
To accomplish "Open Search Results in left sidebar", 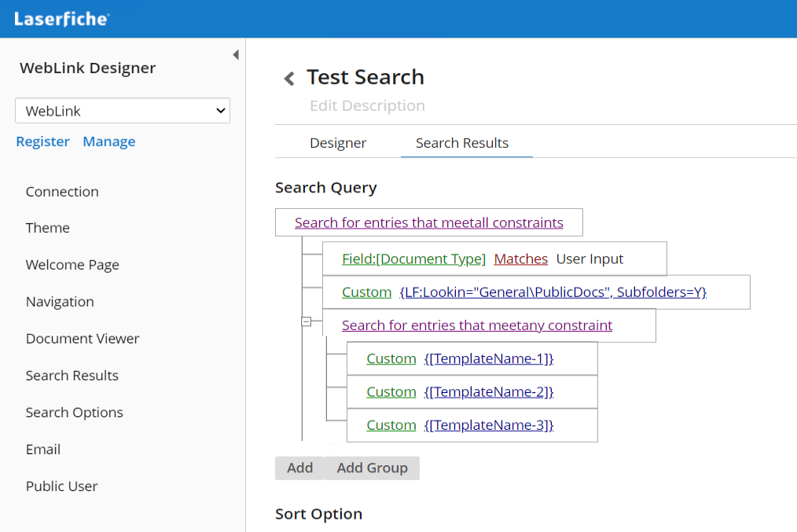I will [72, 376].
